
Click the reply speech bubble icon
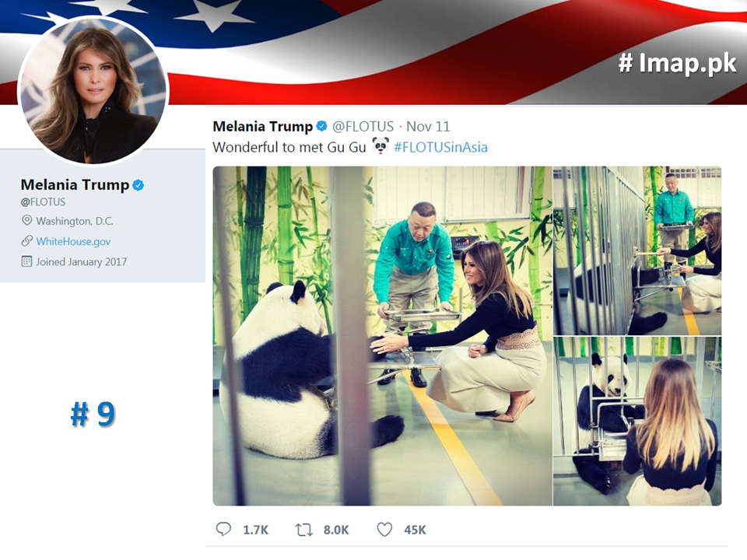tap(223, 530)
